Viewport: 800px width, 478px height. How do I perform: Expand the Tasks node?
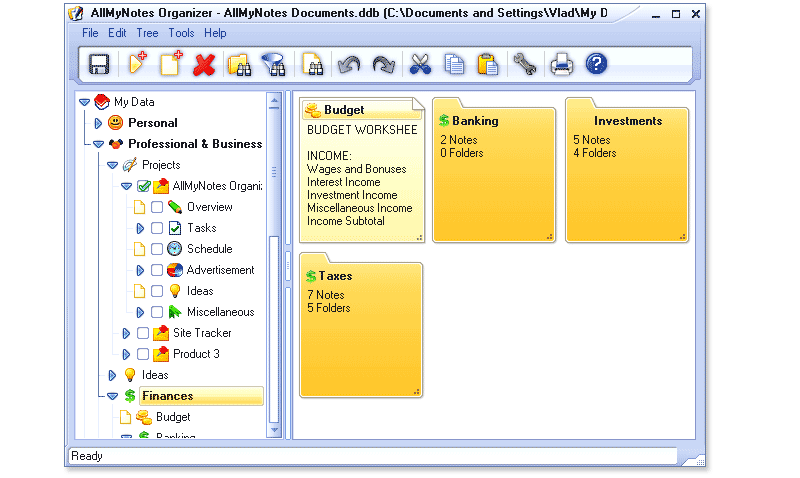point(140,228)
